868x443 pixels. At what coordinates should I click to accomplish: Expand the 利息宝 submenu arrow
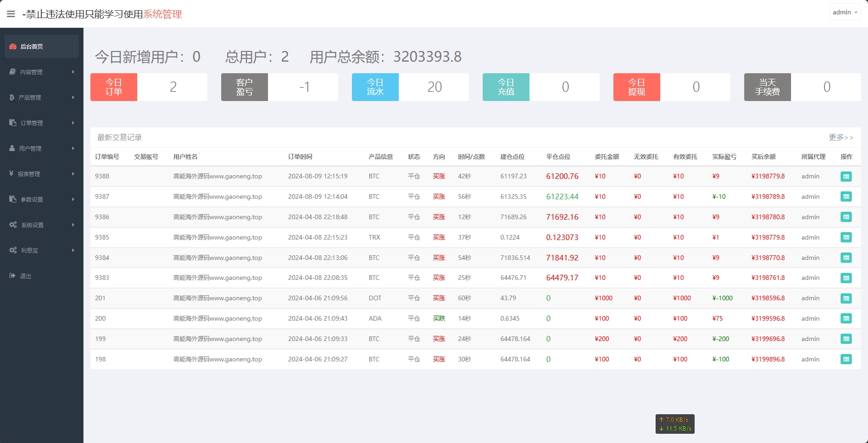(73, 250)
